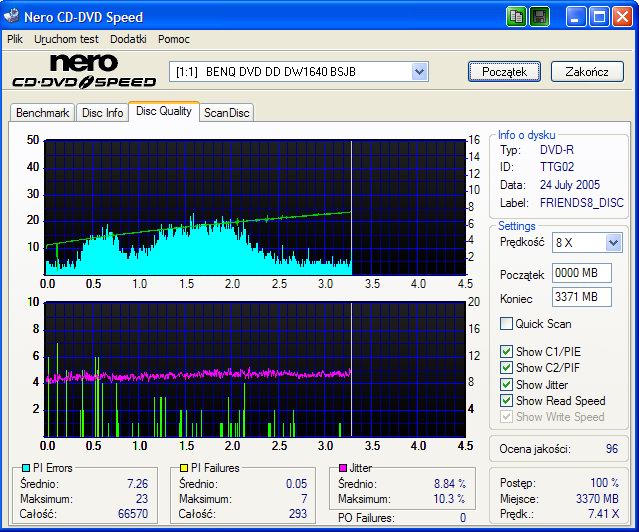Viewport: 639px width, 532px height.
Task: Click Jitter average 8.84 %
Action: point(450,483)
